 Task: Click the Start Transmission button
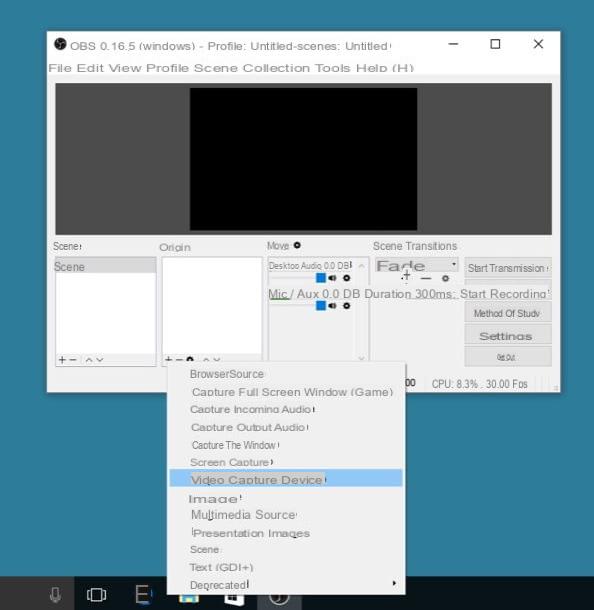pos(508,267)
